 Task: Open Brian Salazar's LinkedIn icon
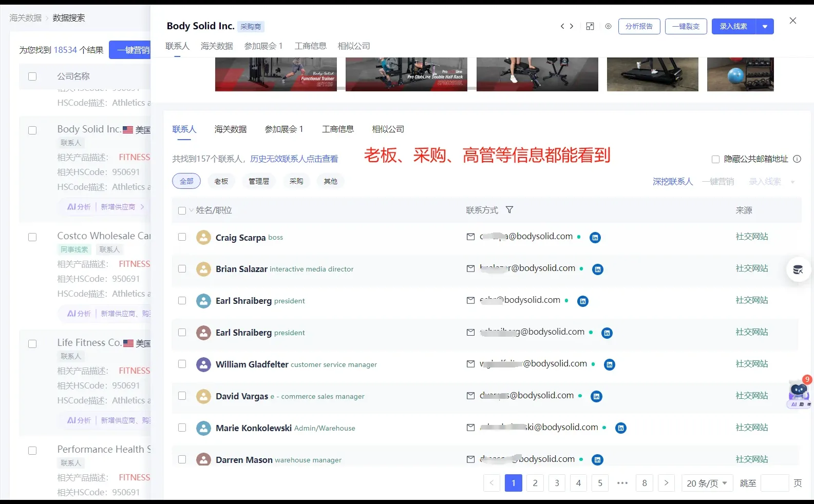coord(598,269)
